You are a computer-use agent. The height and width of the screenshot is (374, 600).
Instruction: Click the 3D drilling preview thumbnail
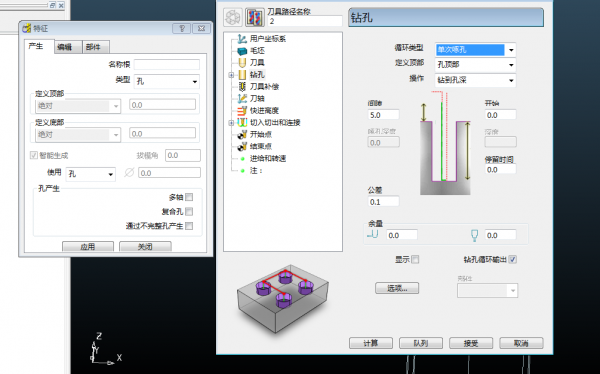(282, 299)
